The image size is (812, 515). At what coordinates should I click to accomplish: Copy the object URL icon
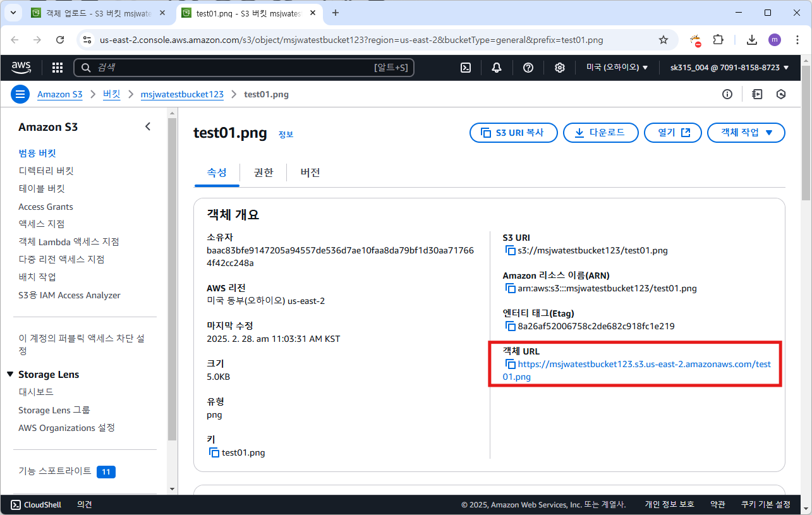pos(511,364)
